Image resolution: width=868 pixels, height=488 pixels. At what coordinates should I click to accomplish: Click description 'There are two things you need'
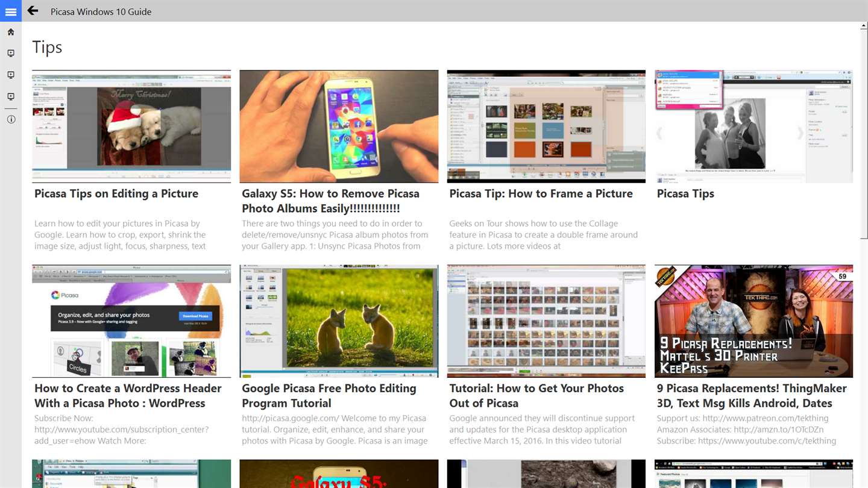click(x=335, y=235)
